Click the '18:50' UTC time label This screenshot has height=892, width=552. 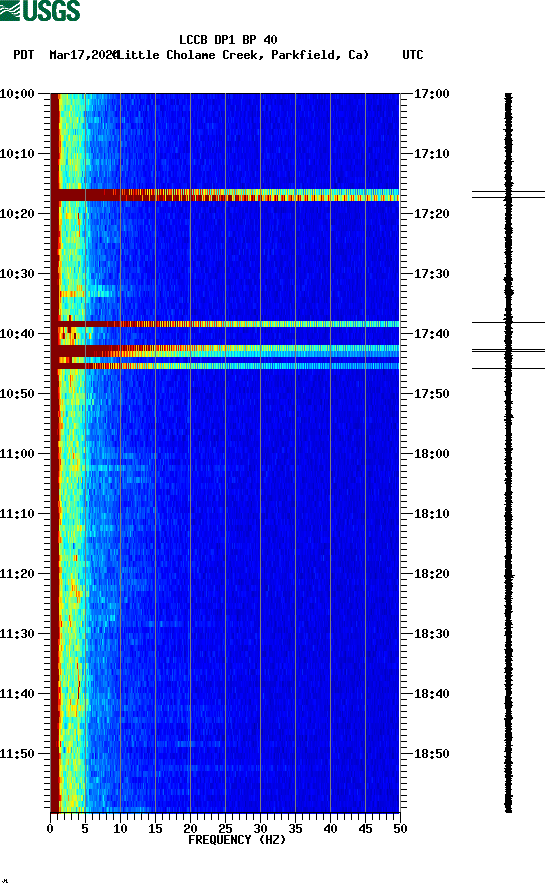click(x=431, y=754)
